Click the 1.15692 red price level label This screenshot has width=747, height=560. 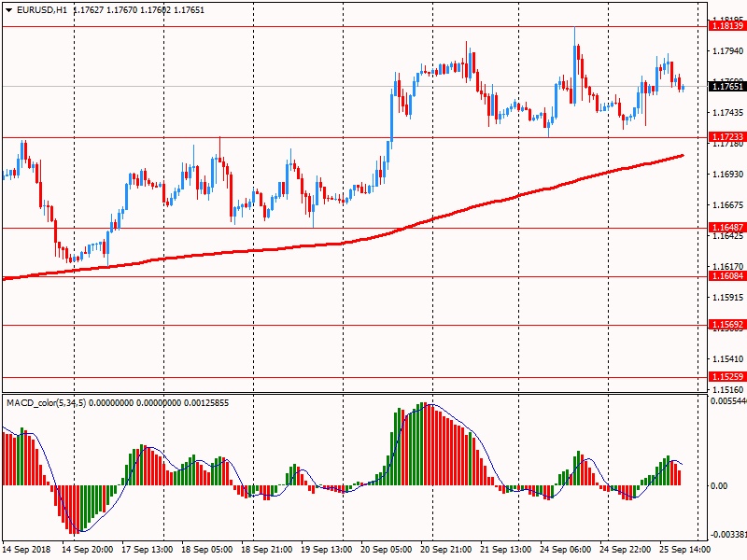726,325
